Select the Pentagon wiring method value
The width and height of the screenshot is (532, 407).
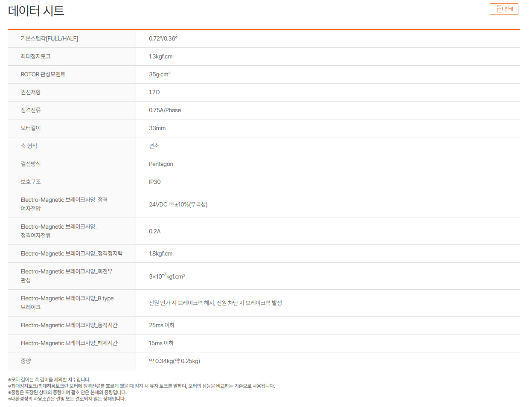point(161,164)
